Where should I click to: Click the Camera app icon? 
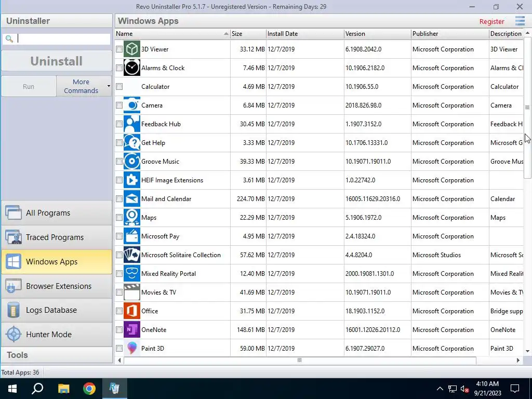coord(131,105)
